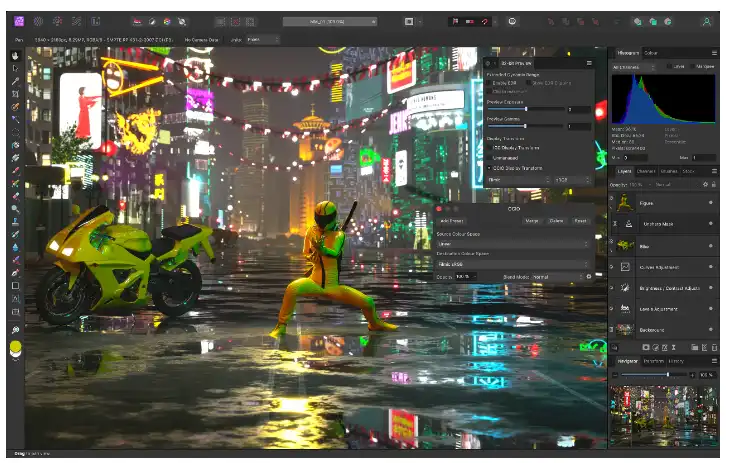729x463 pixels.
Task: Toggle visibility of the Figure layer
Action: pyautogui.click(x=711, y=203)
